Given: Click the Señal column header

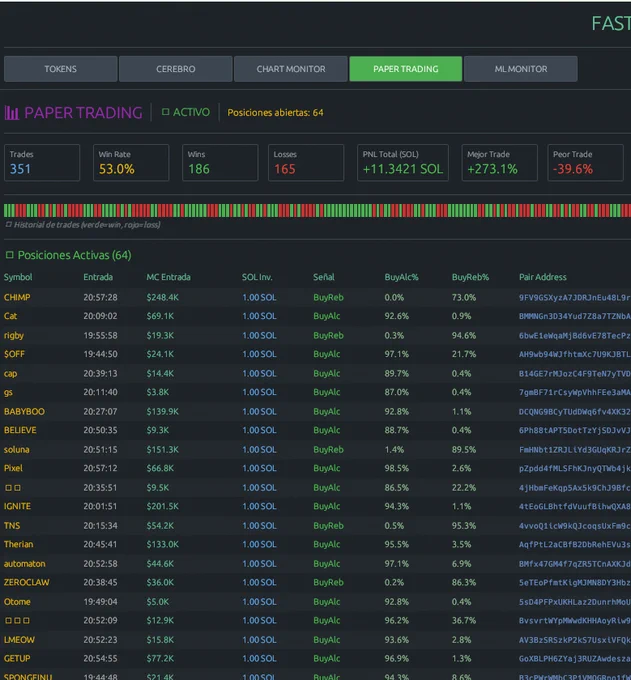Looking at the screenshot, I should tap(324, 277).
